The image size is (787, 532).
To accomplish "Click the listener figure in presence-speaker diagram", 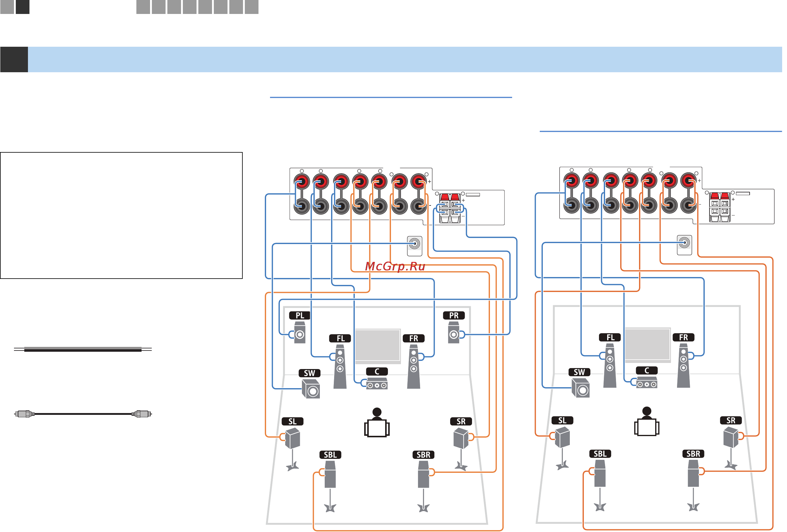I will pos(377,423).
